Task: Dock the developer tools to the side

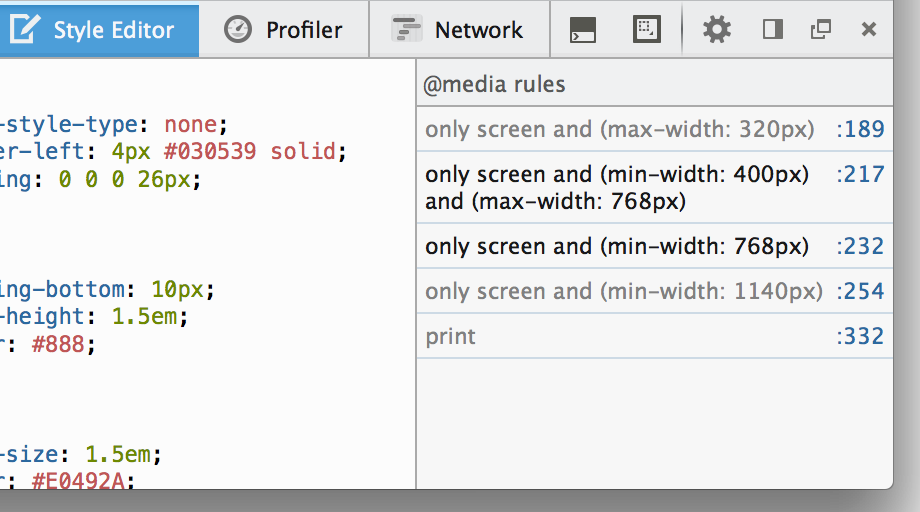Action: click(772, 30)
